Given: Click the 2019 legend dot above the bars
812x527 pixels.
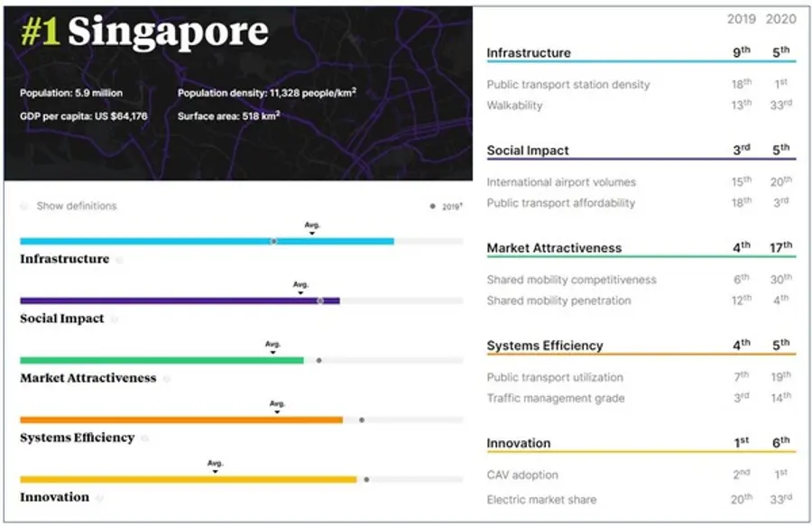Looking at the screenshot, I should click(x=432, y=207).
